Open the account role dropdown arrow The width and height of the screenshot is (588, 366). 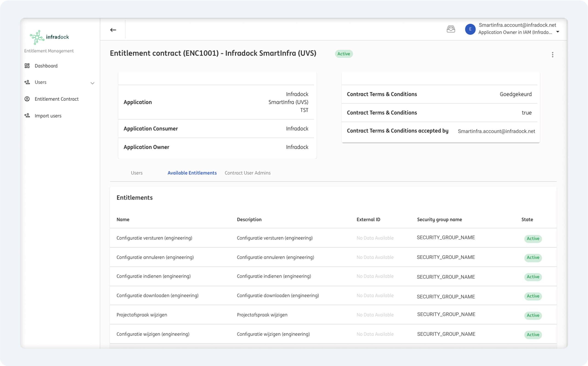pyautogui.click(x=558, y=32)
